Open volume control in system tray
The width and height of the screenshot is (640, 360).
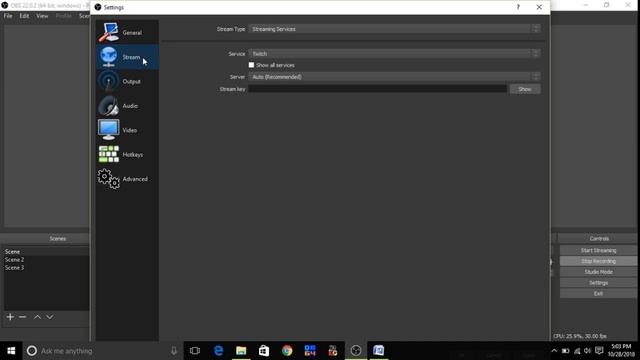tap(587, 351)
